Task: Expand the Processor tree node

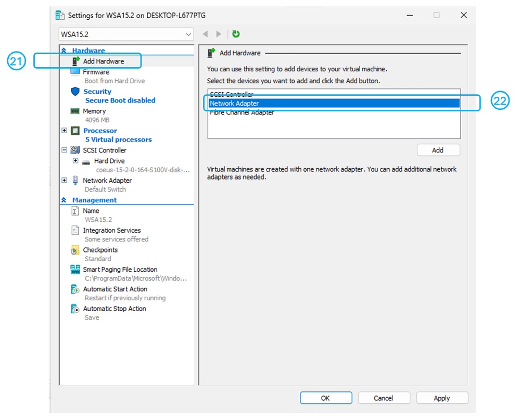Action: (65, 130)
